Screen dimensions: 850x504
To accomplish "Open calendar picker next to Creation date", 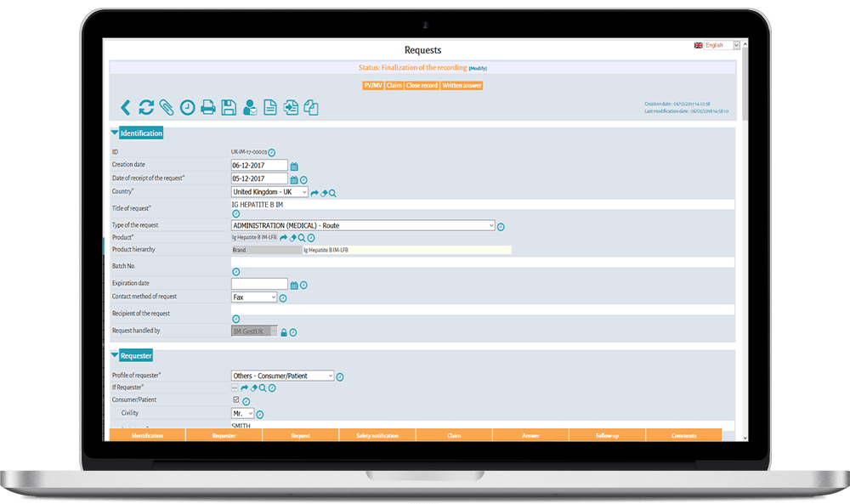I will 294,167.
